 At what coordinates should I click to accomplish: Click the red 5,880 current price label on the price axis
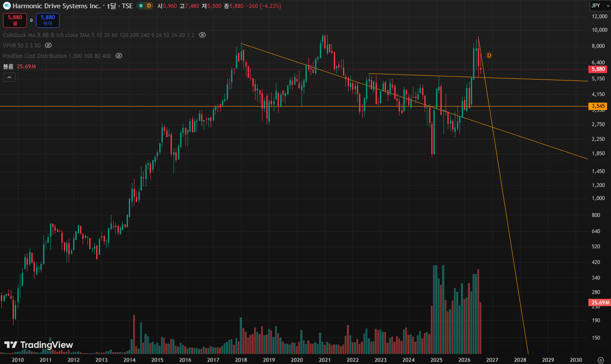(x=598, y=69)
